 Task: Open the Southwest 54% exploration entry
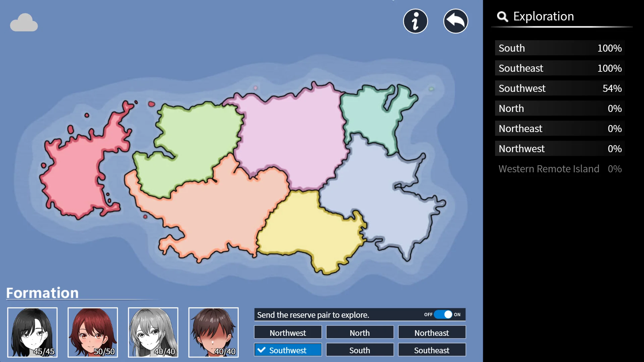click(x=559, y=88)
